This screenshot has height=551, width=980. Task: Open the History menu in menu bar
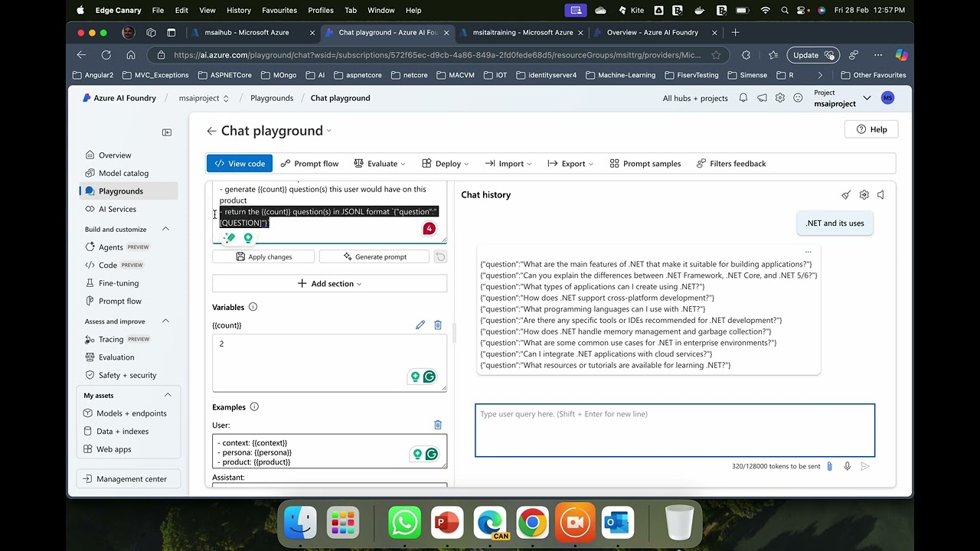point(238,10)
